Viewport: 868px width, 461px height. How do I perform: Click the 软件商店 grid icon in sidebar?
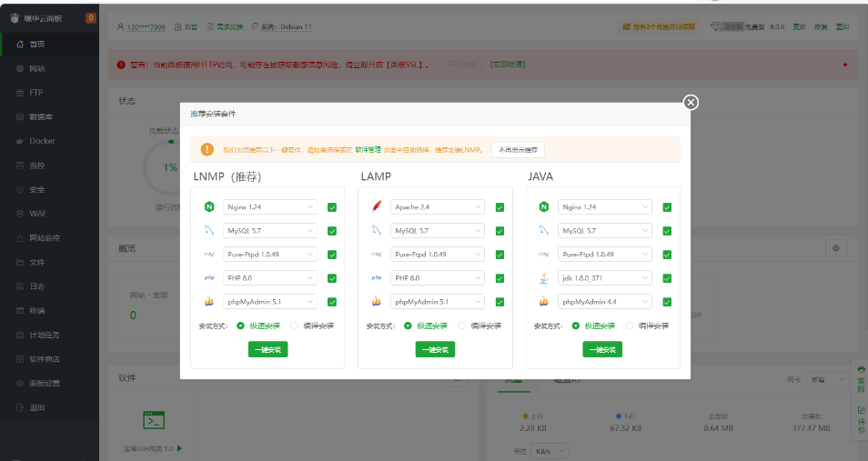pos(20,359)
